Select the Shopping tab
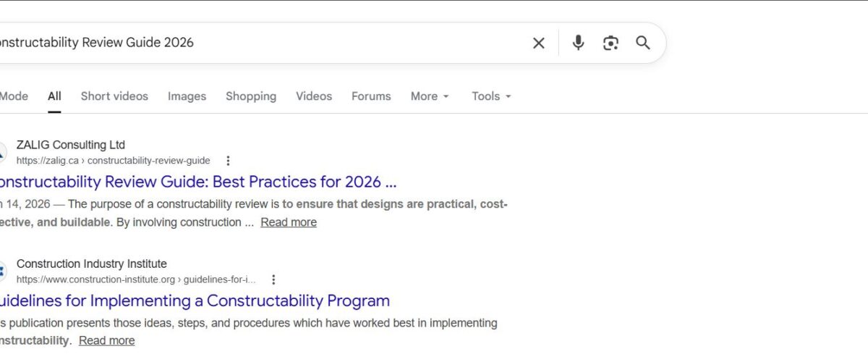 251,96
